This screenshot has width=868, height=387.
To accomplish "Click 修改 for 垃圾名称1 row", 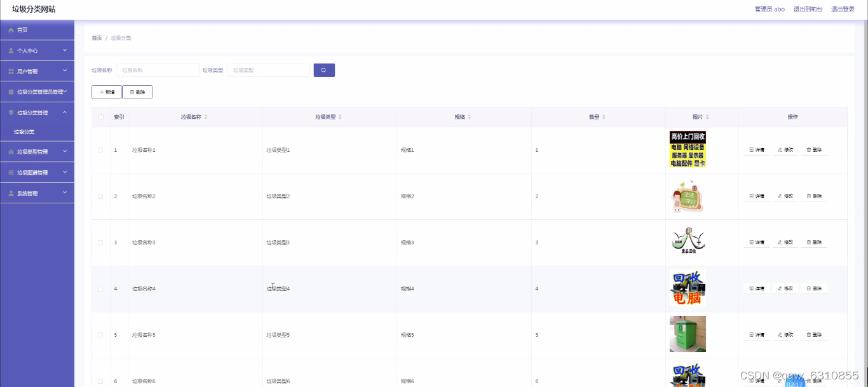I will (785, 150).
